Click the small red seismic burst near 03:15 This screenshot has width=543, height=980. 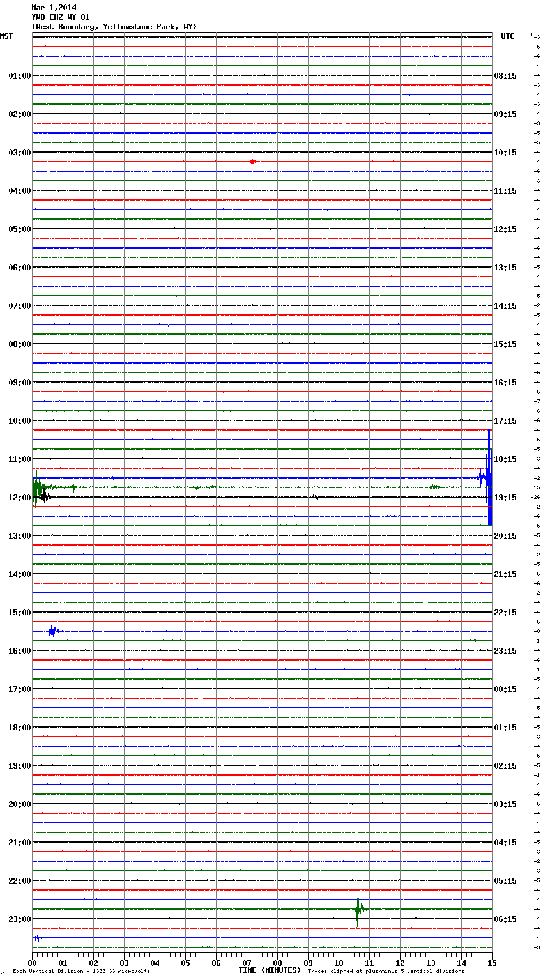[252, 162]
